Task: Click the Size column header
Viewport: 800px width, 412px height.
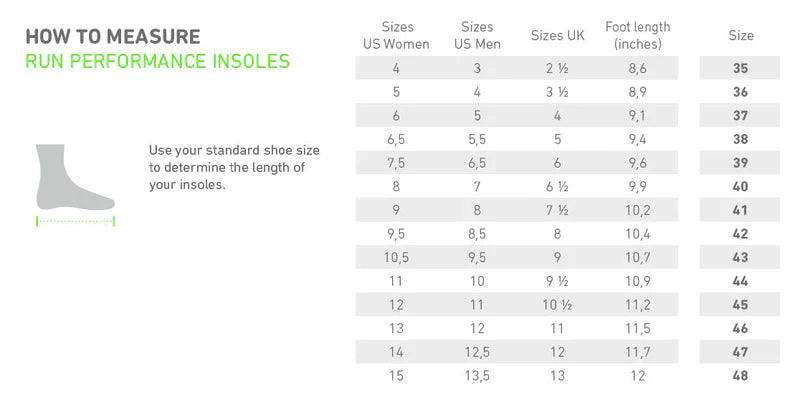Action: pos(741,36)
